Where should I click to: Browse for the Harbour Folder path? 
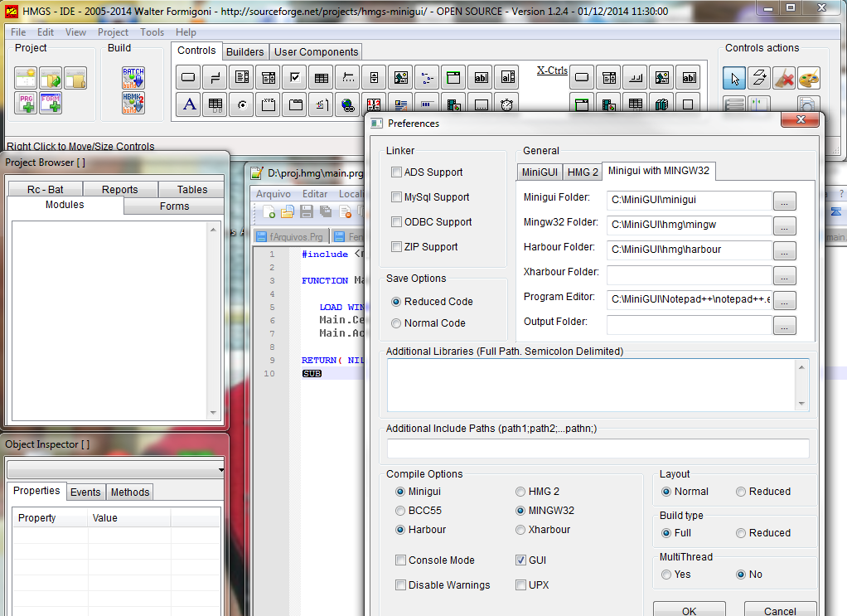(784, 250)
